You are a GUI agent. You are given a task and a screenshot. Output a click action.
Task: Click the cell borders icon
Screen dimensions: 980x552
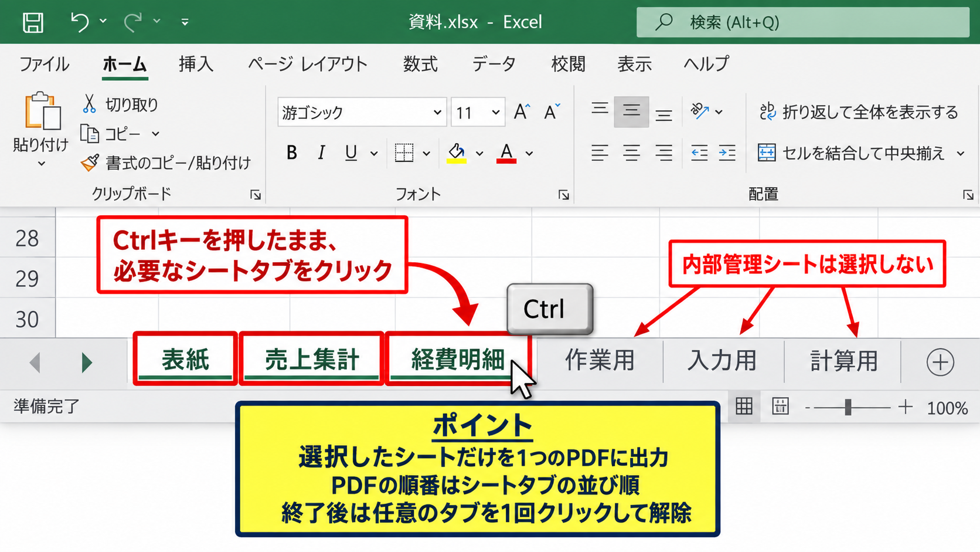(x=404, y=153)
